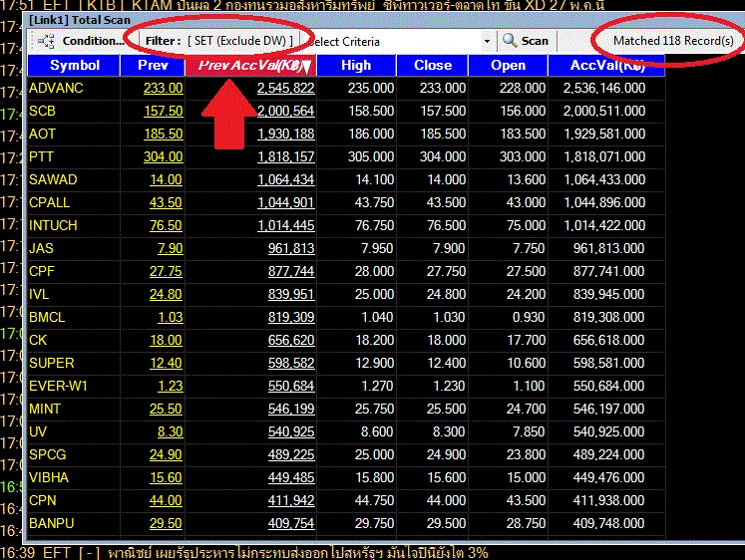Select the BANPU symbol
The width and height of the screenshot is (745, 560).
(x=51, y=523)
